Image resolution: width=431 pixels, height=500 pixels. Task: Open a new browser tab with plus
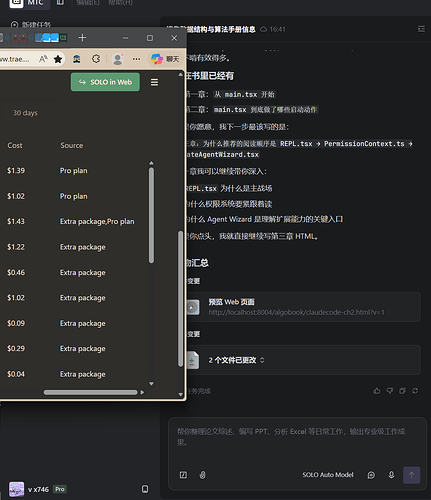(82, 38)
